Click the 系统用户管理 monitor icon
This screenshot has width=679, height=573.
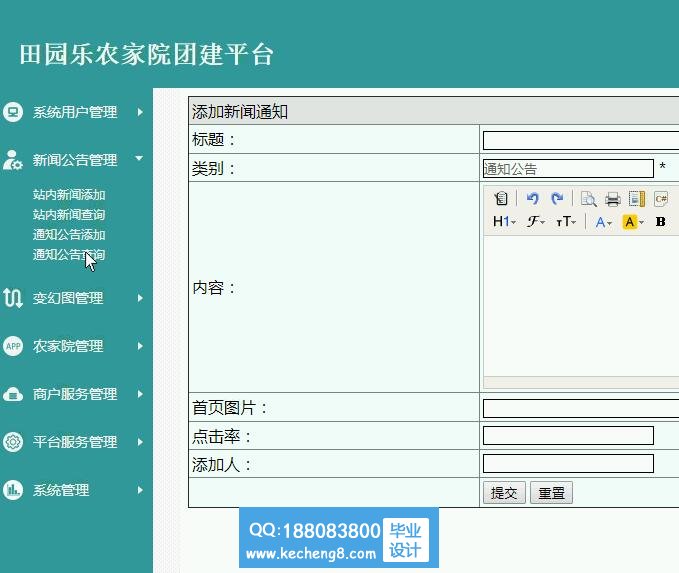(13, 112)
